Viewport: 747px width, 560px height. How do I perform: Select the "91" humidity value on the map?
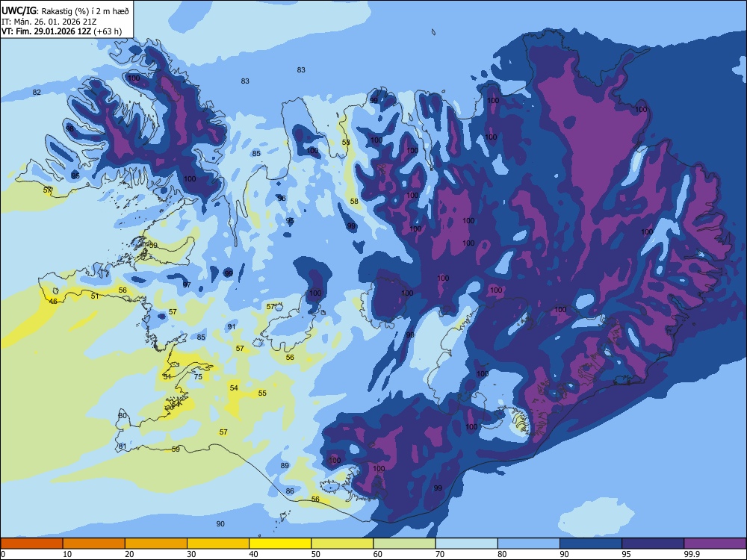(x=232, y=327)
